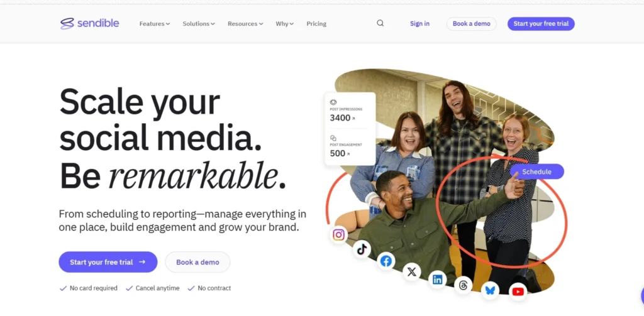Screen dimensions: 644x316
Task: Click the post impressions eye icon
Action: pos(333,102)
